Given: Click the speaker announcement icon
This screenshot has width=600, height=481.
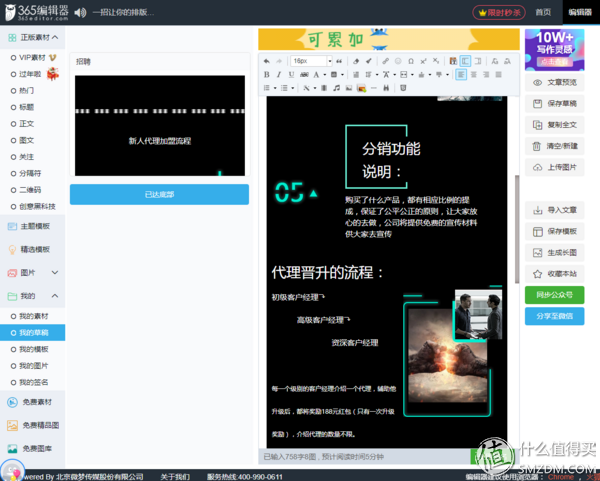Looking at the screenshot, I should tap(80, 13).
